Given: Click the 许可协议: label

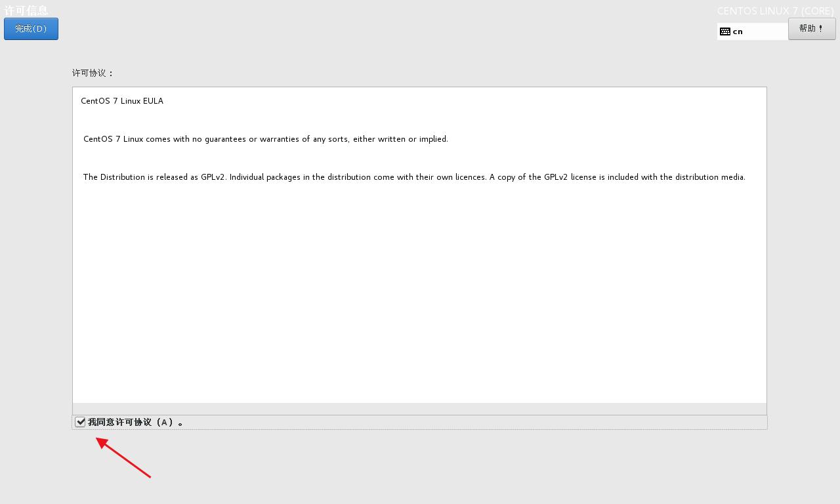Looking at the screenshot, I should click(93, 73).
